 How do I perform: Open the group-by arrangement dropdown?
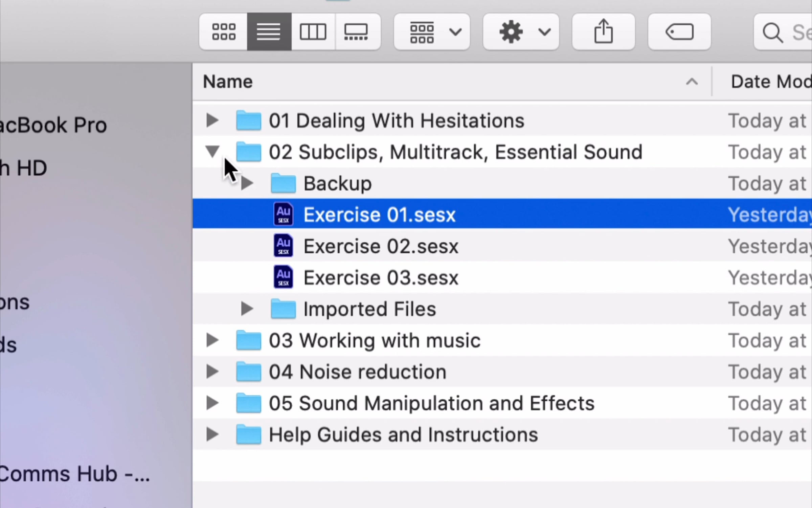point(432,32)
